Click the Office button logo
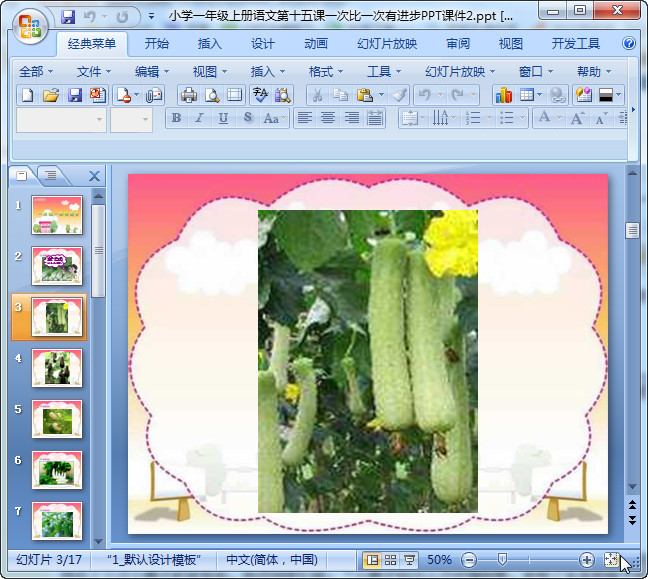 30,26
